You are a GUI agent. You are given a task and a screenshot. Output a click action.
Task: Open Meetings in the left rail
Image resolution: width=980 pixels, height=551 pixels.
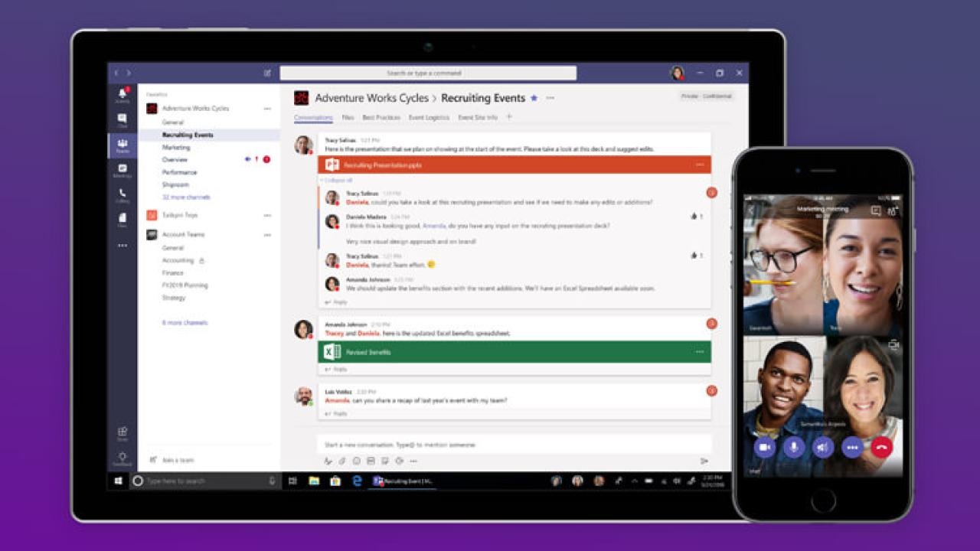pos(122,170)
